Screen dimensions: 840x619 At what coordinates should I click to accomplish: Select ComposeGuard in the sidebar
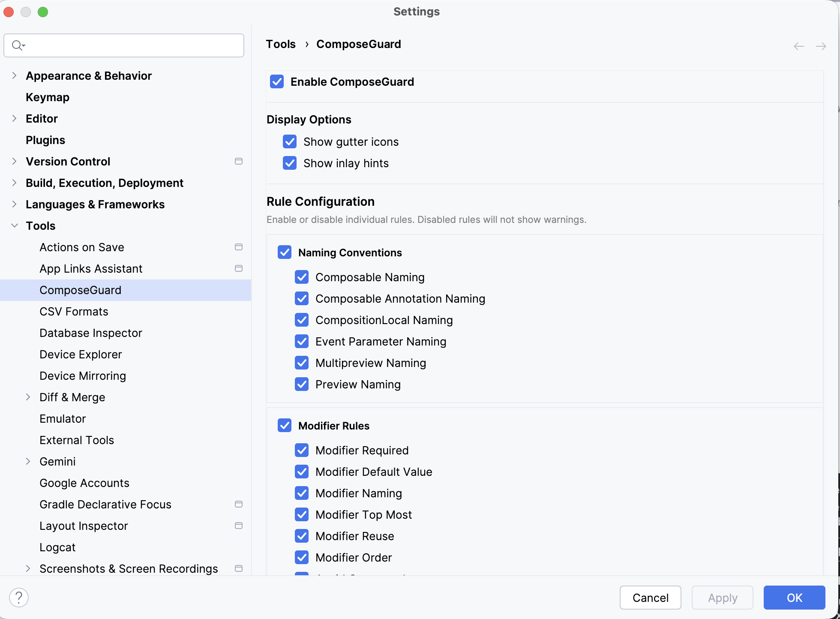tap(125, 290)
